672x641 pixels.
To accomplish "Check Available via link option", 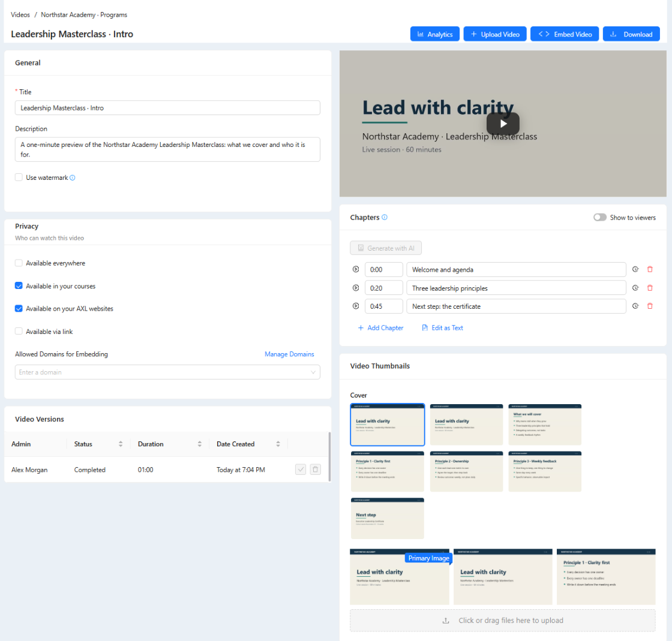I will point(19,331).
